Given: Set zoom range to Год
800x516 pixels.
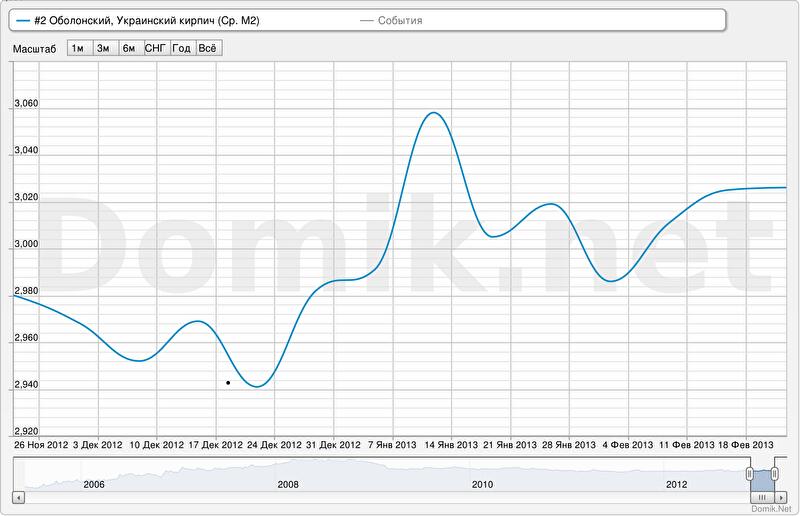Looking at the screenshot, I should click(x=181, y=48).
